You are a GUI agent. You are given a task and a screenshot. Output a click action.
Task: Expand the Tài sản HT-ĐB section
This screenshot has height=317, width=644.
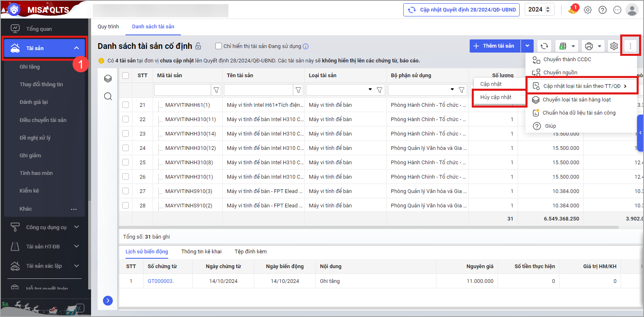(76, 246)
